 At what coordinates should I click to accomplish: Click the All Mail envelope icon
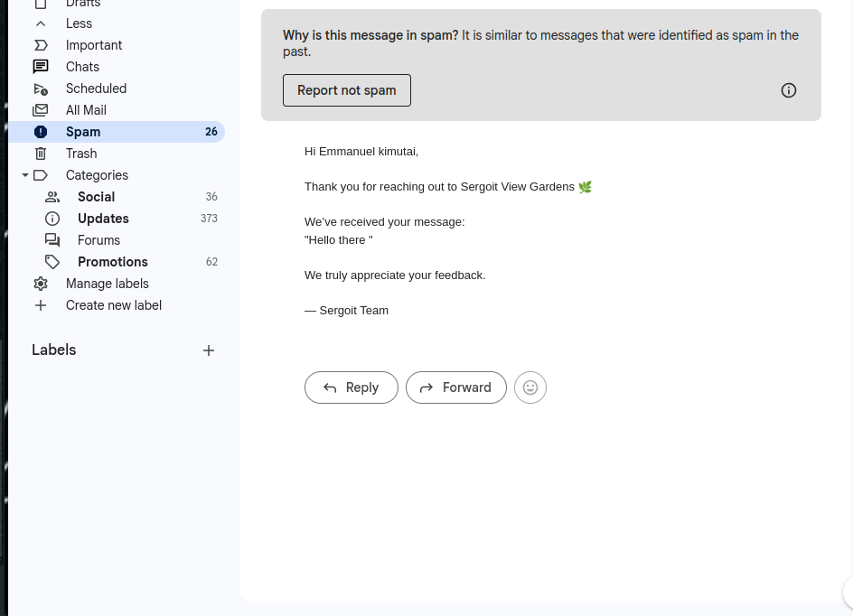(x=41, y=110)
